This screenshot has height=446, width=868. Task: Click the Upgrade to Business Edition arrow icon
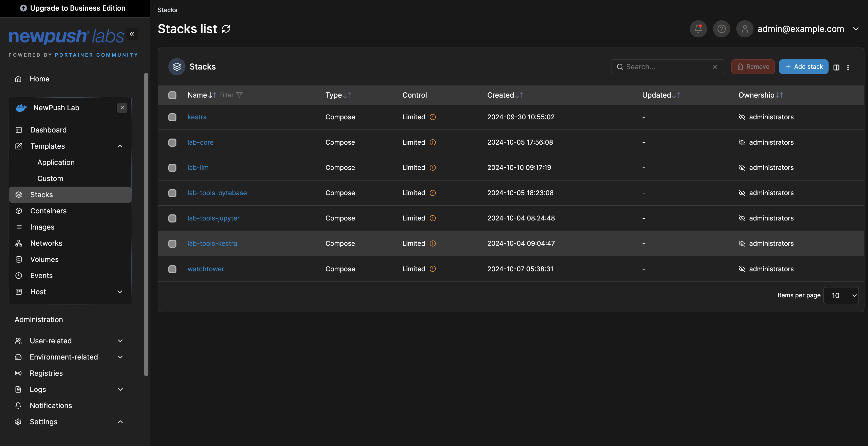23,8
